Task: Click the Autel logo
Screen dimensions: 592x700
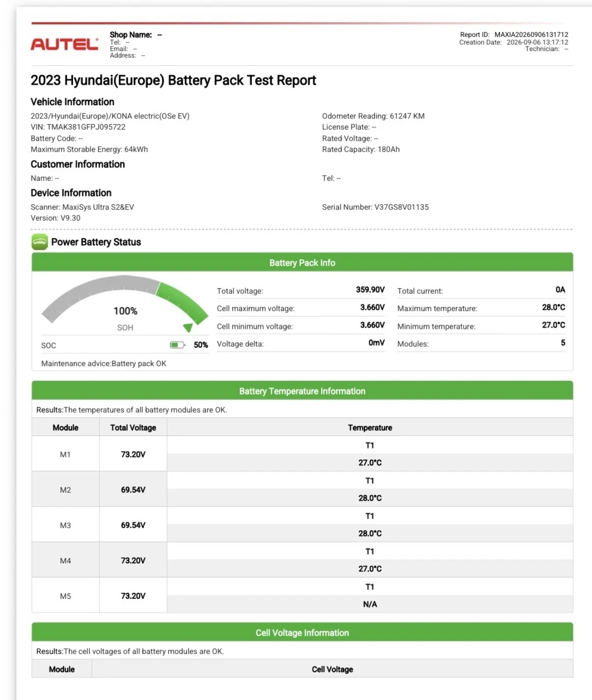Action: [x=64, y=45]
